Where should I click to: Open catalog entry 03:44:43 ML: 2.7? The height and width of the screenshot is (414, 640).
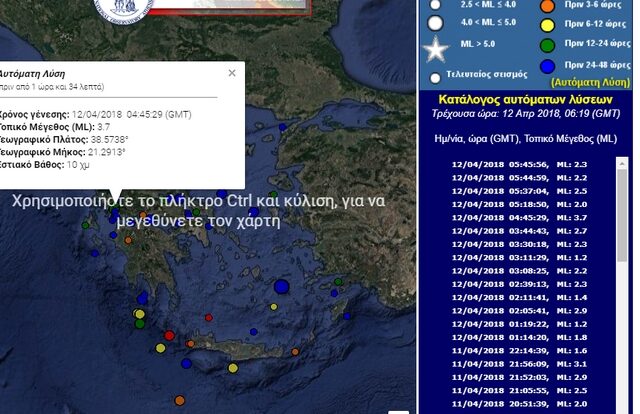(519, 231)
